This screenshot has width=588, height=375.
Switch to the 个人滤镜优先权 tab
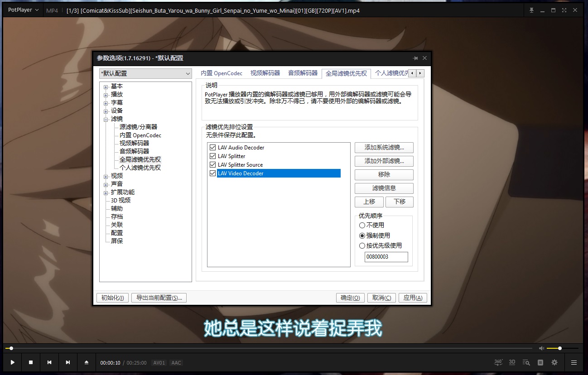[x=390, y=73]
